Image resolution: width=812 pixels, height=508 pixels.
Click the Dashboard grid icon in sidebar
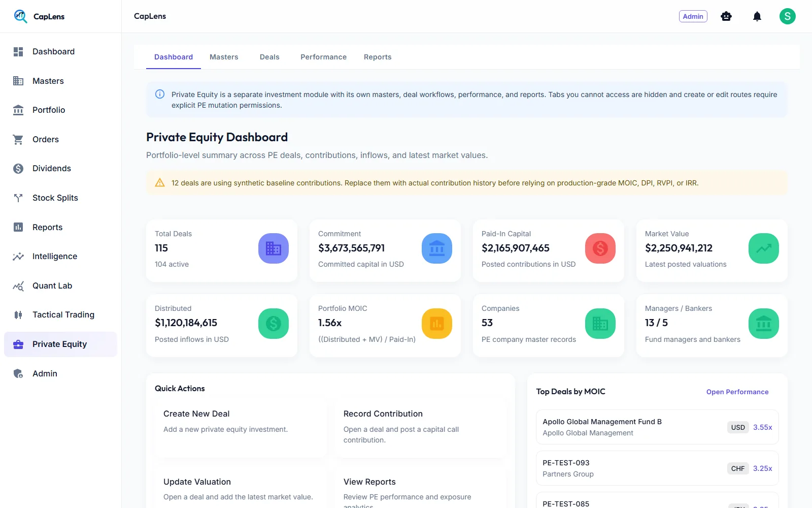tap(18, 52)
